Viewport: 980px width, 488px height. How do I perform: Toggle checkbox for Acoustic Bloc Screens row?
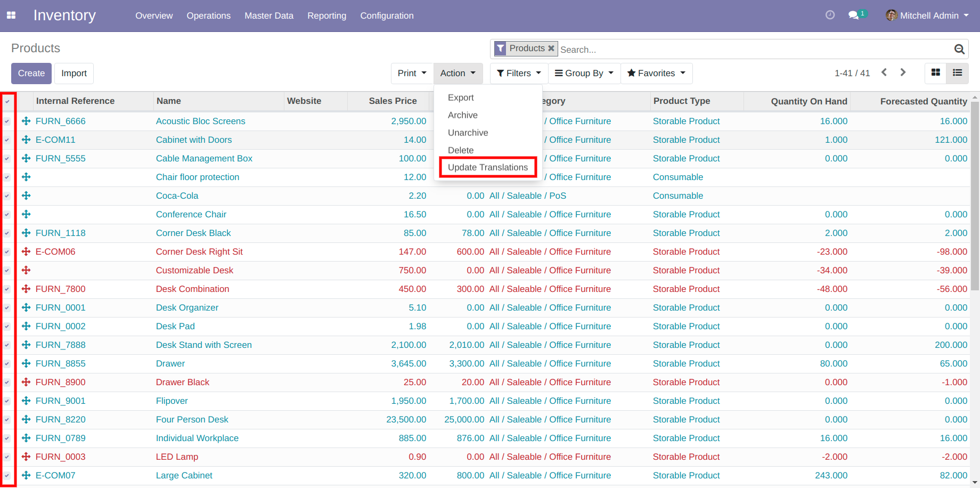coord(7,121)
